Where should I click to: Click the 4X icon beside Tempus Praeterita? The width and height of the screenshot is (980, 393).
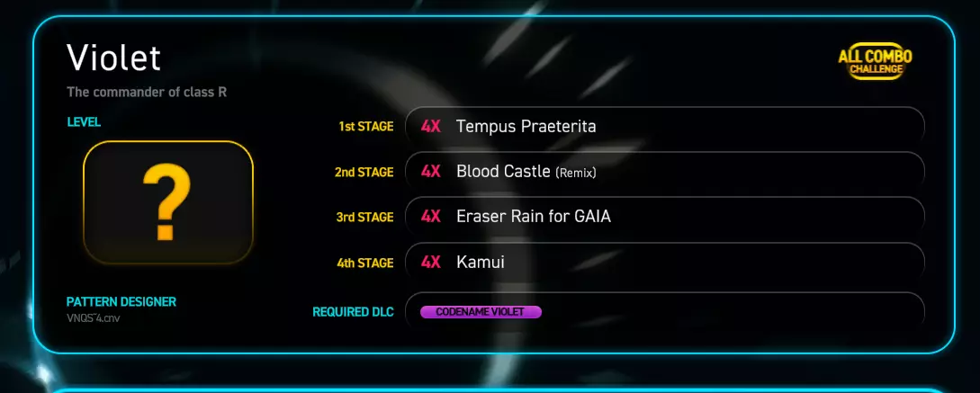click(x=431, y=126)
